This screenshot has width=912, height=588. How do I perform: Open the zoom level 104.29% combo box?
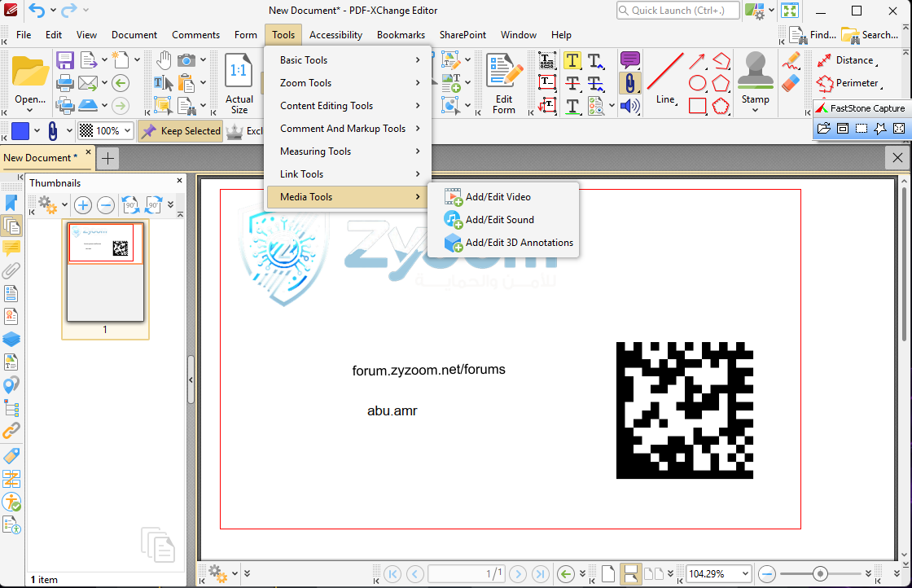tap(718, 574)
